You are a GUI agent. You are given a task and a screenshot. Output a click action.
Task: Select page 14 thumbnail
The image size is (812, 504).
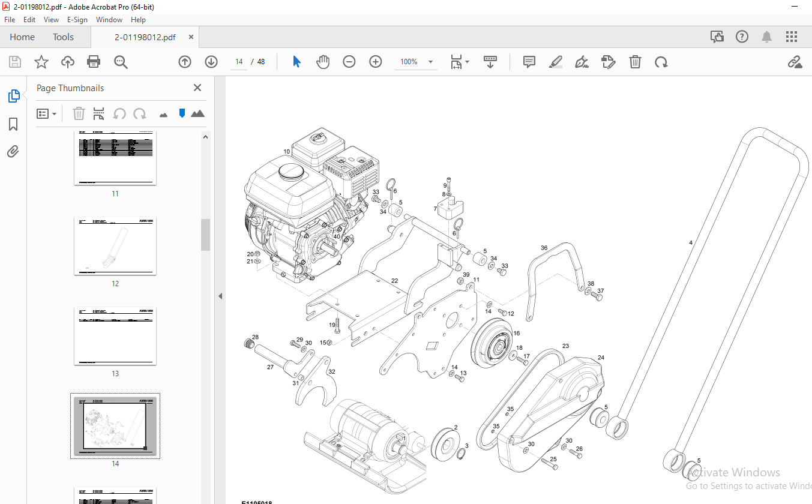click(115, 426)
